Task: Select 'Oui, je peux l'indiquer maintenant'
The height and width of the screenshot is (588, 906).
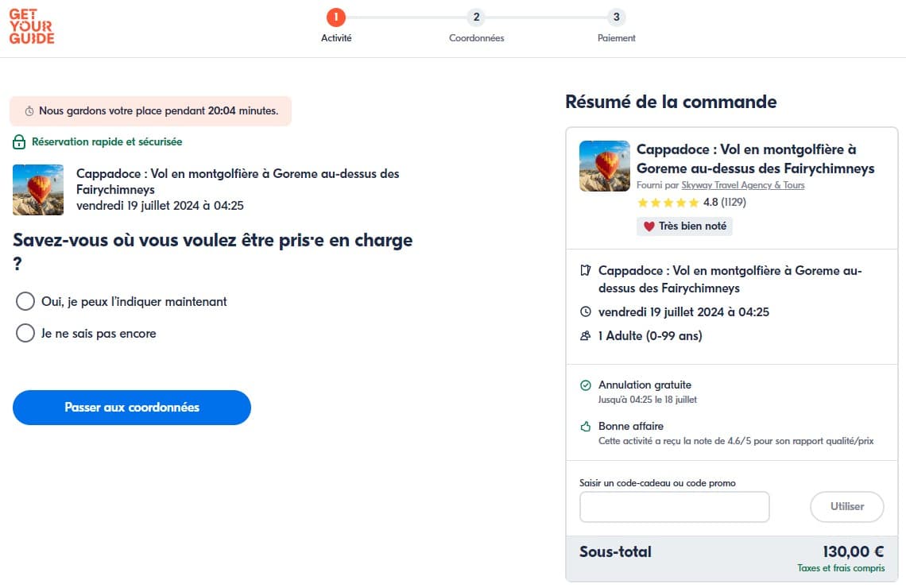Action: click(25, 302)
